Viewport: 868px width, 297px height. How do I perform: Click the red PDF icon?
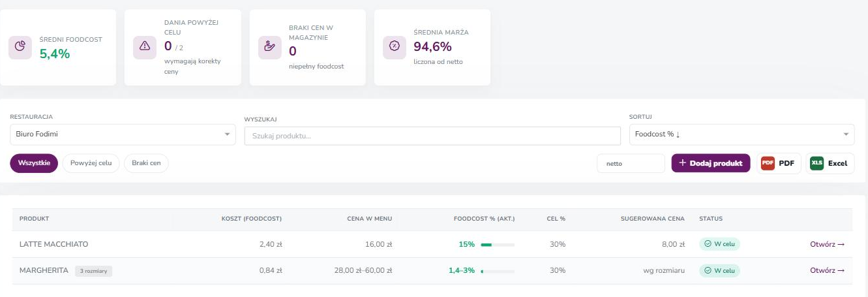(768, 163)
